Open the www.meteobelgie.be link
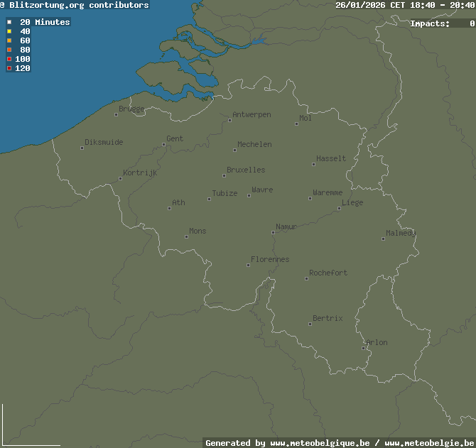This screenshot has width=476, height=448. click(x=429, y=443)
